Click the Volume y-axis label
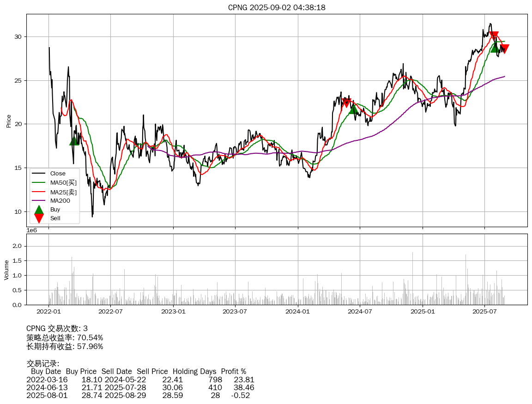The width and height of the screenshot is (532, 404). (6, 270)
